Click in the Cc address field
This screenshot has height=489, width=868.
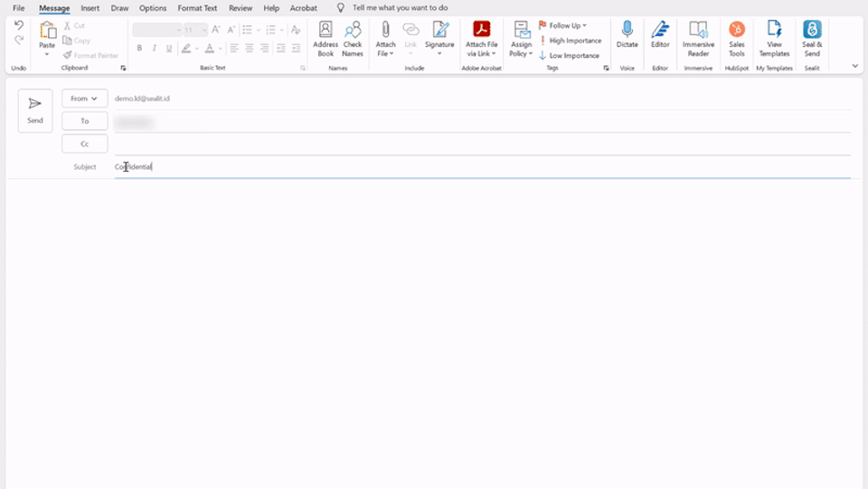pyautogui.click(x=482, y=145)
